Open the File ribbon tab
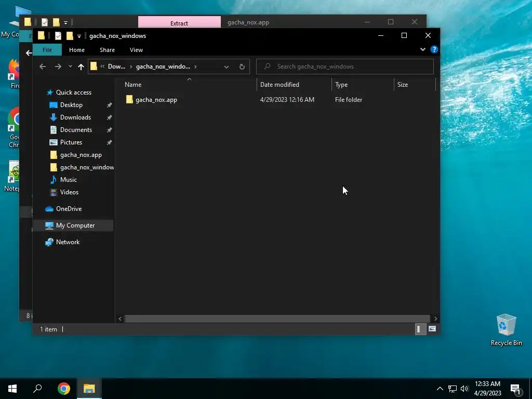The width and height of the screenshot is (532, 399). pyautogui.click(x=47, y=50)
